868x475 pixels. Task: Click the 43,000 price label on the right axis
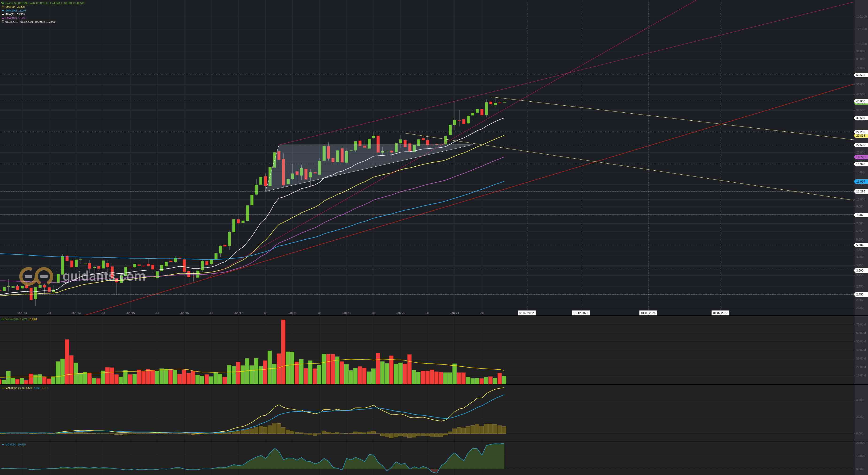[860, 101]
